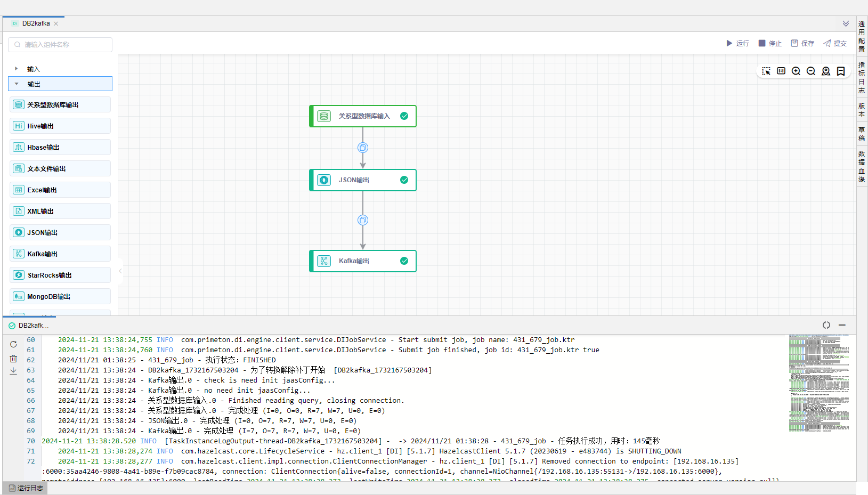Collapse the 输出 component category

pos(17,84)
